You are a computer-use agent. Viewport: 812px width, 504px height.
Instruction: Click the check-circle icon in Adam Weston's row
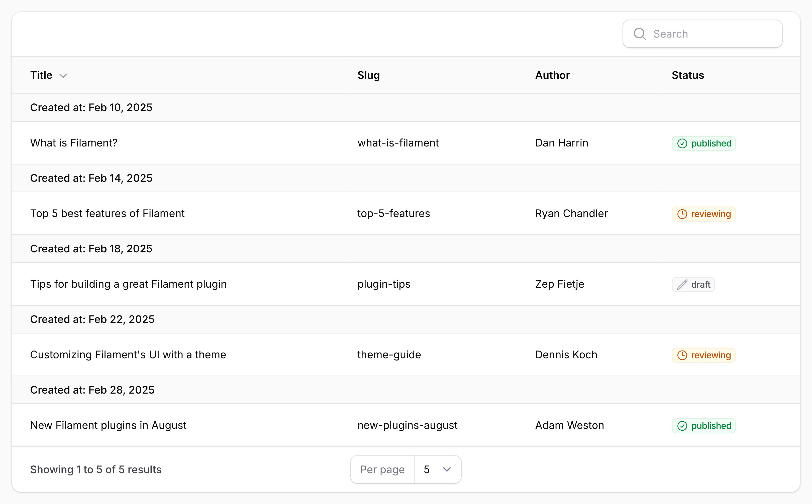[x=682, y=426]
